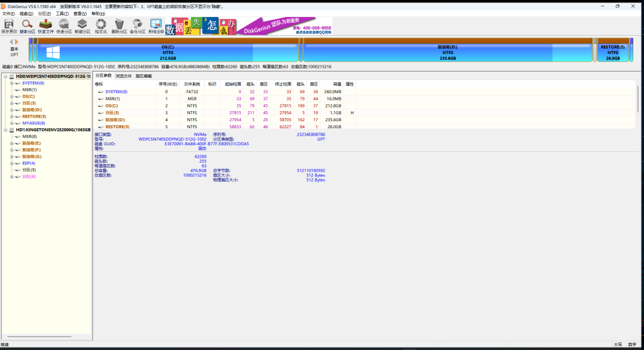Image resolution: width=644 pixels, height=350 pixels.
Task: Click the 快速分区 (Quick Partition) icon
Action: [64, 25]
